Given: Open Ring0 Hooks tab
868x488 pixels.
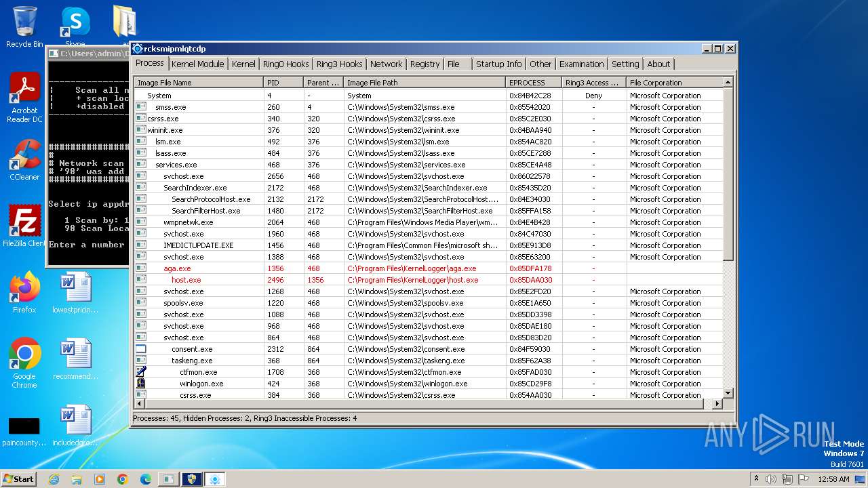Looking at the screenshot, I should [x=285, y=64].
